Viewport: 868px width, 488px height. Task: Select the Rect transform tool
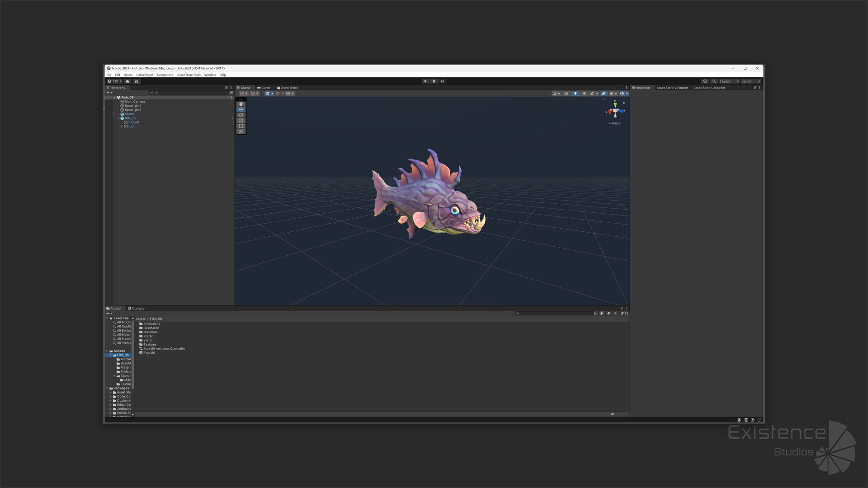click(x=241, y=126)
